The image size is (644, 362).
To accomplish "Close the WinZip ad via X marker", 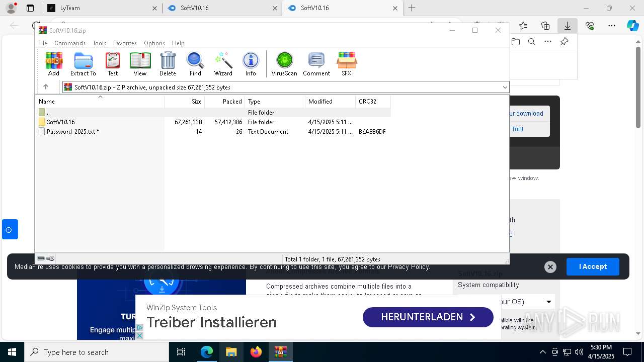I will click(140, 335).
